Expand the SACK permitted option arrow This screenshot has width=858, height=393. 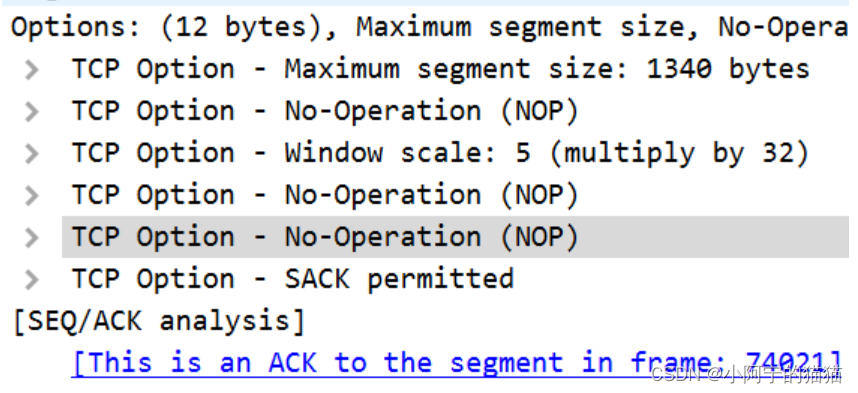[32, 279]
